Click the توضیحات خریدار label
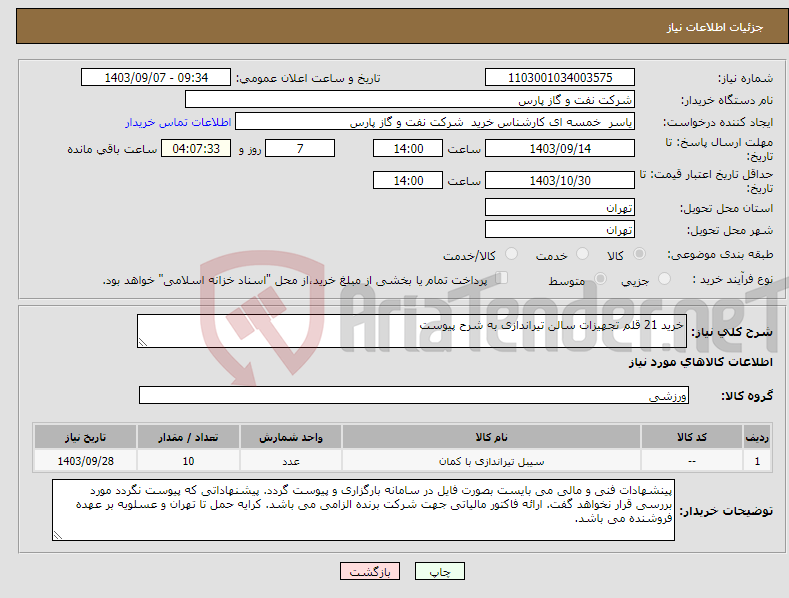Image resolution: width=789 pixels, height=598 pixels. [x=726, y=511]
